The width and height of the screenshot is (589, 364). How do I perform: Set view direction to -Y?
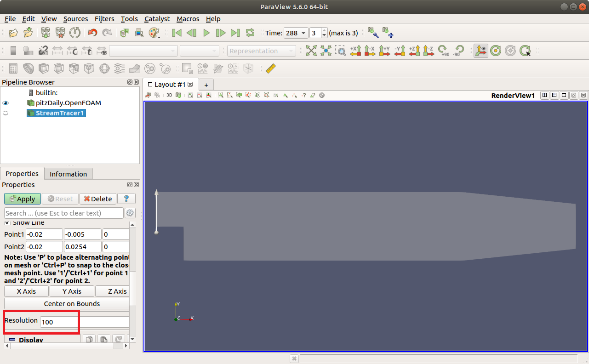click(400, 51)
